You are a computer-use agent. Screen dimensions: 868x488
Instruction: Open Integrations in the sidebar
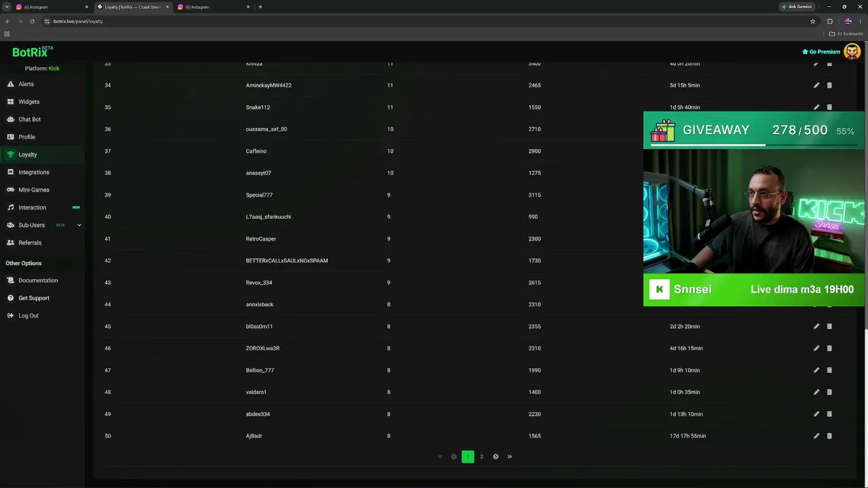point(34,172)
